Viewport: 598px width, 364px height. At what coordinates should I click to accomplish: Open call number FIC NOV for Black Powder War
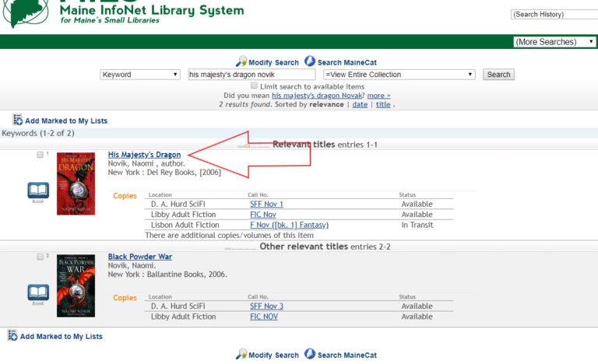(264, 317)
